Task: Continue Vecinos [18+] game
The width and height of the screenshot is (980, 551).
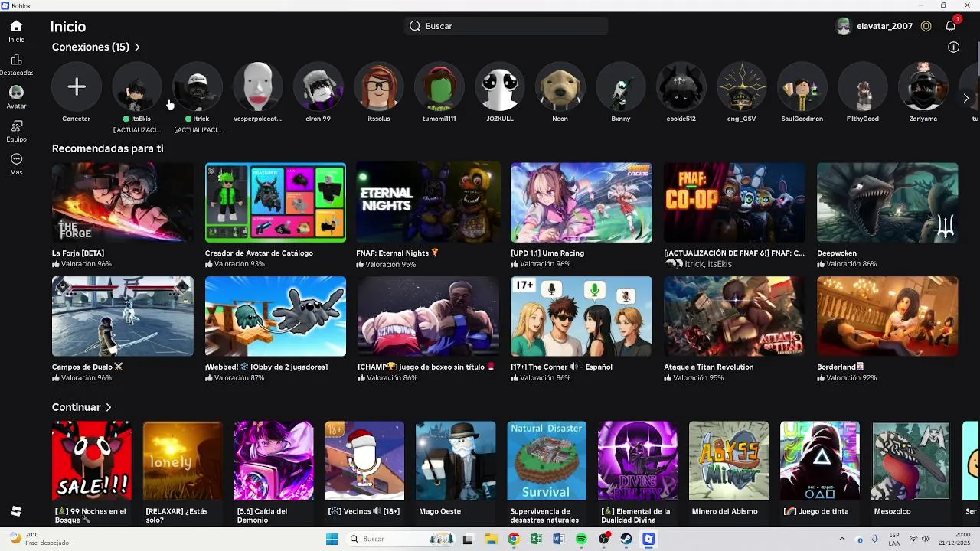Action: tap(364, 461)
